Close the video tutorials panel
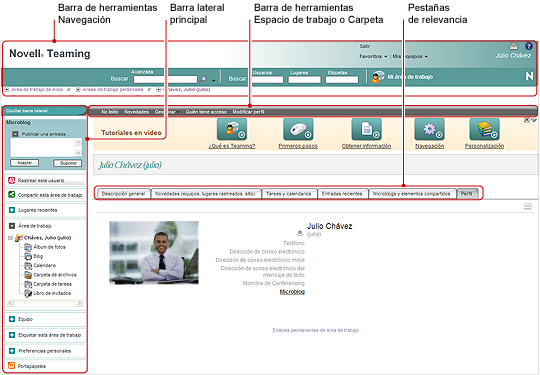Image resolution: width=540 pixels, height=375 pixels. [x=527, y=120]
